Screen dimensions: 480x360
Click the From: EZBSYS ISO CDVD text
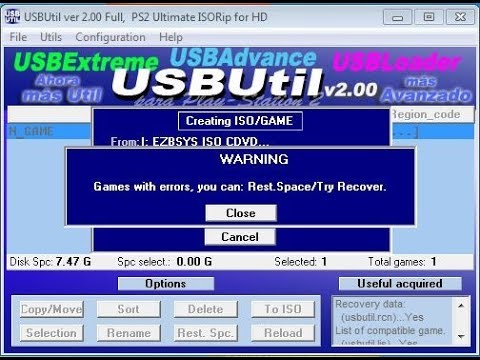click(x=190, y=142)
